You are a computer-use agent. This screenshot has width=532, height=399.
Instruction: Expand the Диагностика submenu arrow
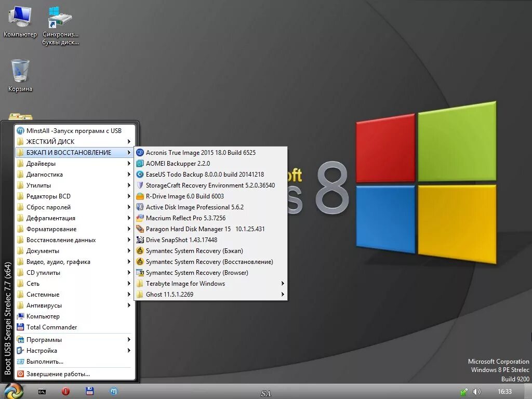pyautogui.click(x=129, y=175)
